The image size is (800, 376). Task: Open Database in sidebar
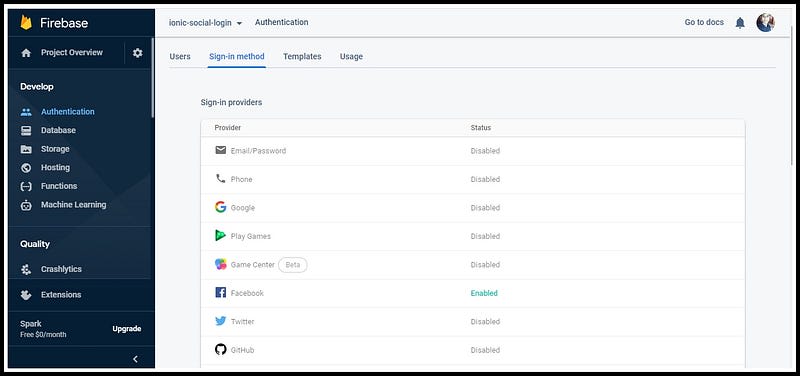coord(58,131)
